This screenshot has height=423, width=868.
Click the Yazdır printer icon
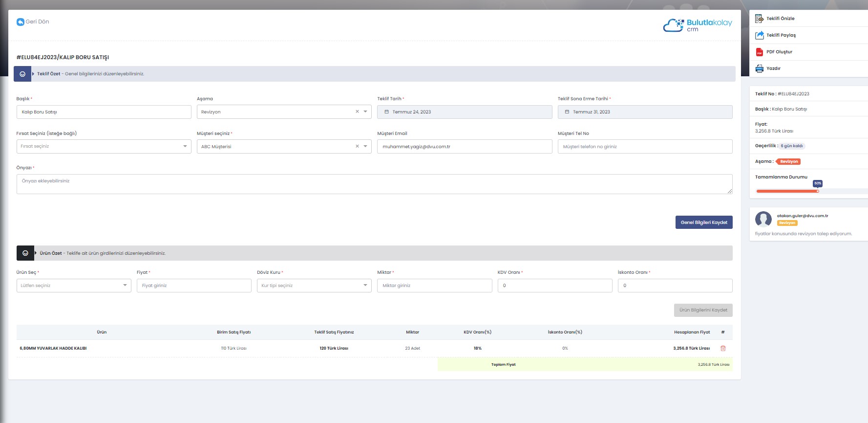pyautogui.click(x=759, y=68)
